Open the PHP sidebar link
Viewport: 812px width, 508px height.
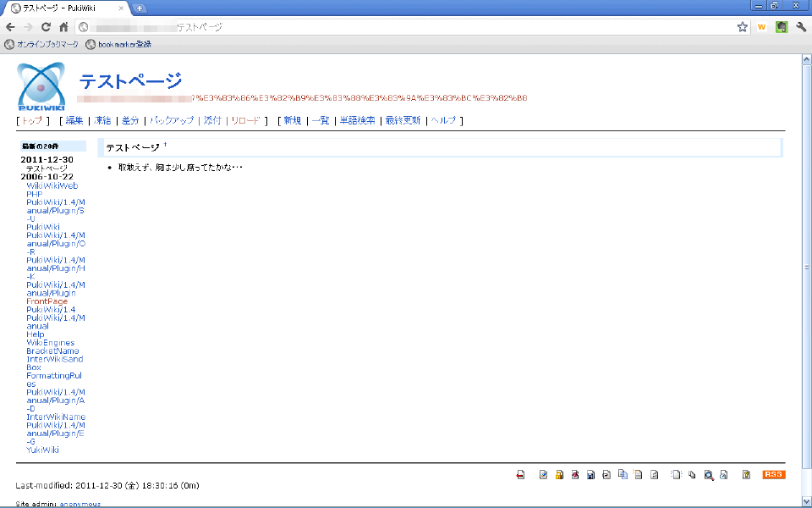[35, 194]
